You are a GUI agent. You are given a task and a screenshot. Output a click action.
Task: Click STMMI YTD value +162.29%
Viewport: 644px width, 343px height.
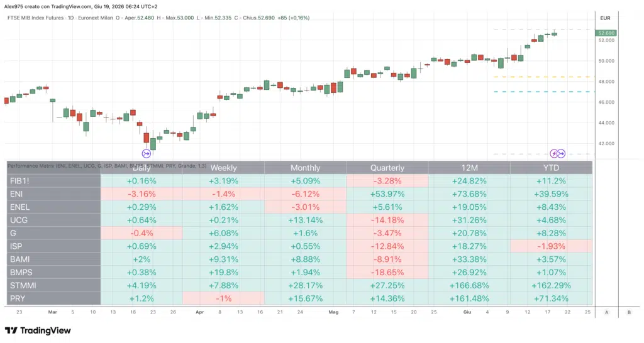(x=551, y=286)
